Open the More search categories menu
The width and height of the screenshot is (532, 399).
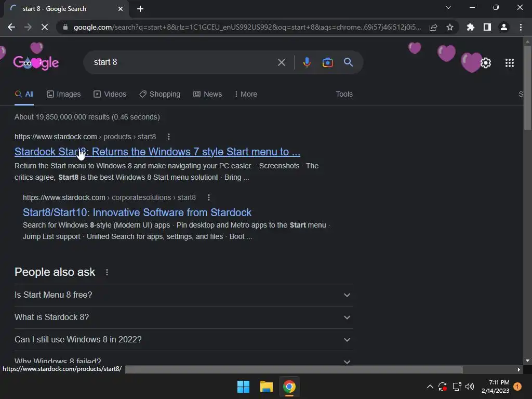[x=246, y=95]
